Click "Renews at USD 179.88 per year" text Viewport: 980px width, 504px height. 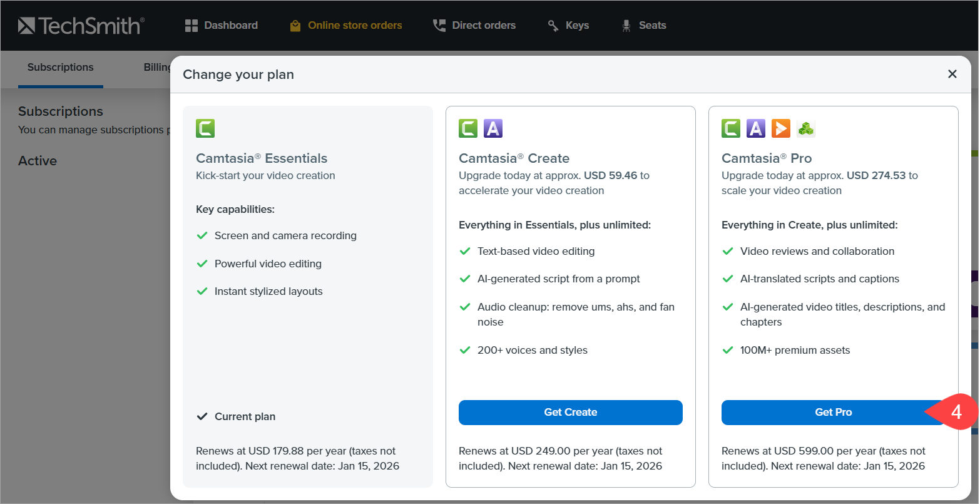pos(271,451)
